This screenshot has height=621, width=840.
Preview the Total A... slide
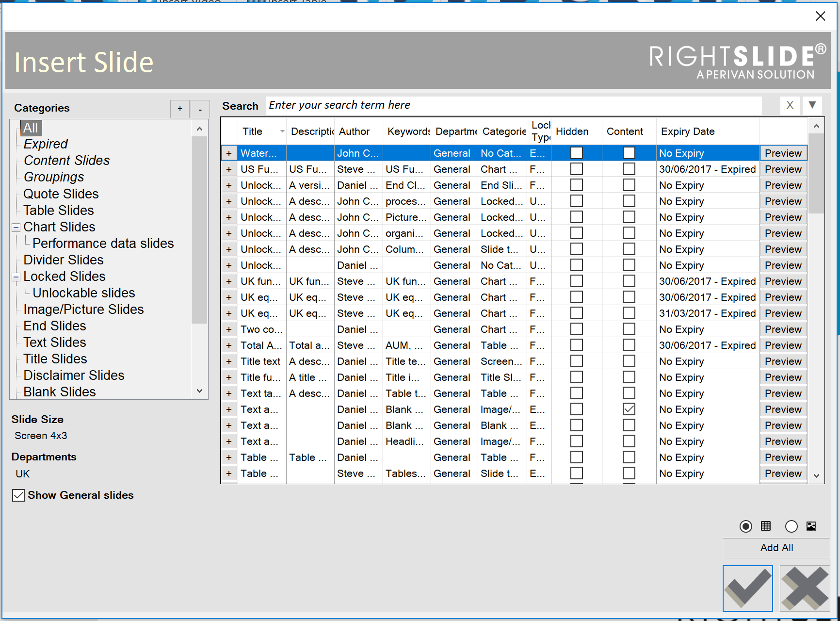[x=783, y=345]
